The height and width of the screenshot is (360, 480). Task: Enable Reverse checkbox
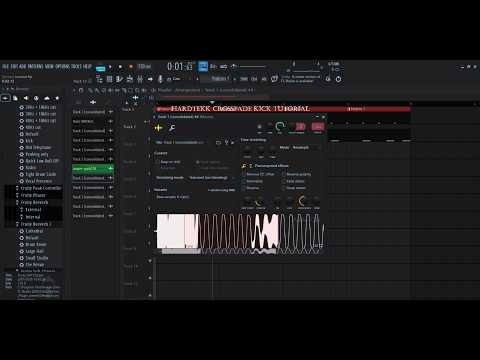244,188
